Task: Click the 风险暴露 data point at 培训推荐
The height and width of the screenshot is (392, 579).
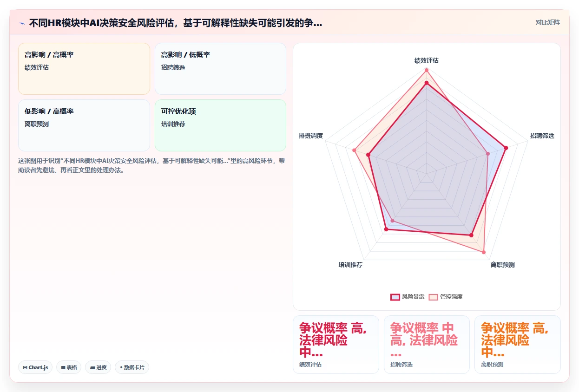Action: [x=386, y=229]
